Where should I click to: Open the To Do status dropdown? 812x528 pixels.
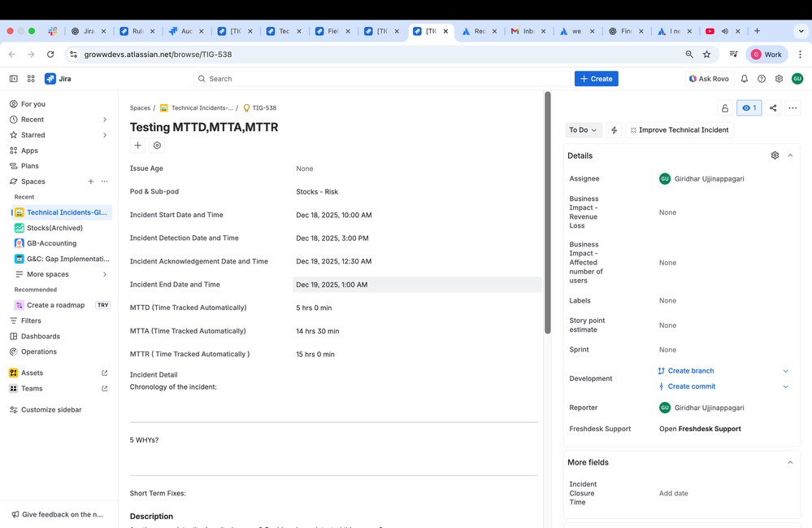click(583, 130)
